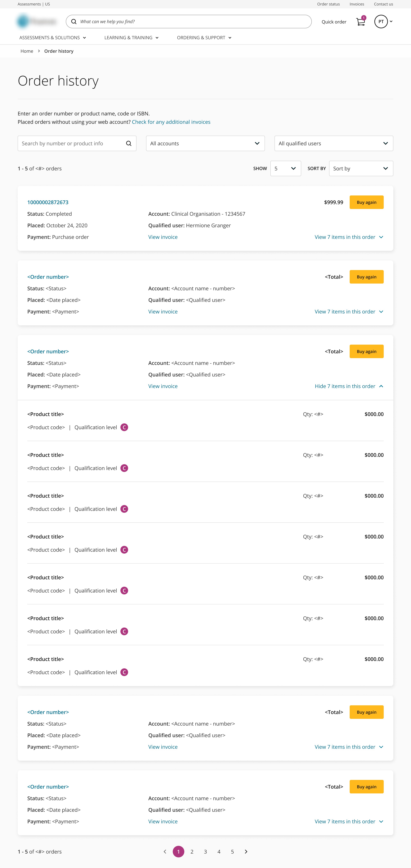Click the Search by number or product info field

[71, 144]
